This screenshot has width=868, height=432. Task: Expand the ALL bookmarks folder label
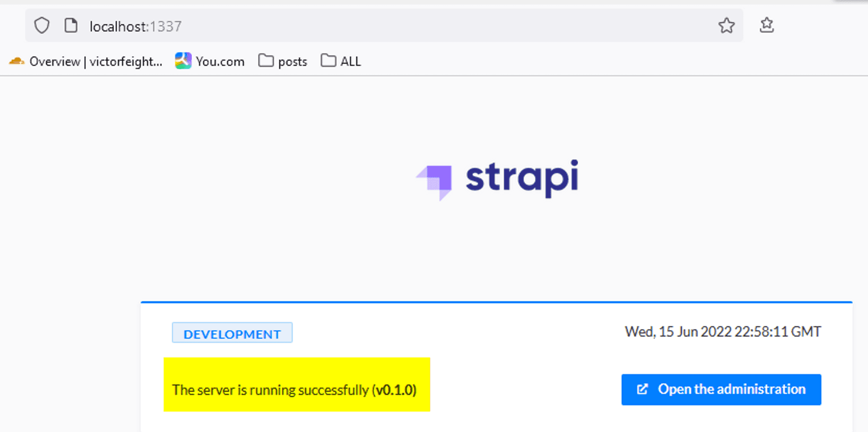[x=350, y=62]
